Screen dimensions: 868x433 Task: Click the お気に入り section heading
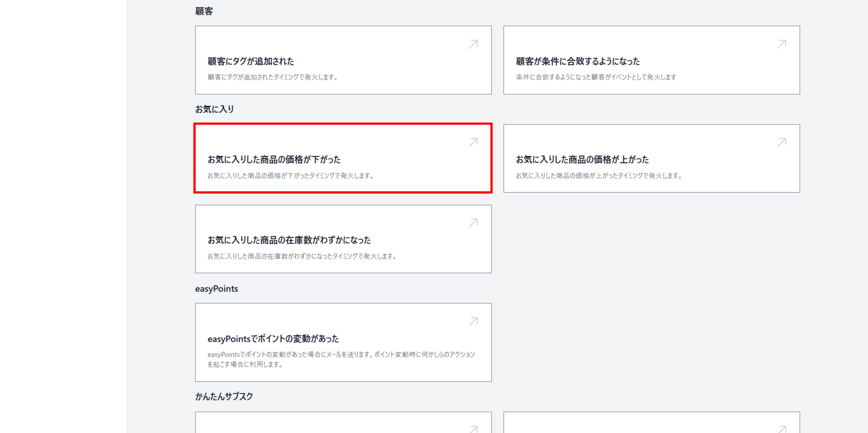tap(215, 109)
